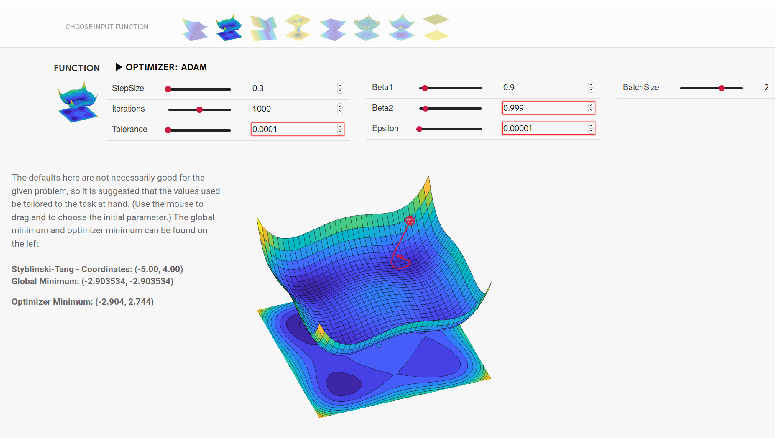Adjust the BatchSize slider
777x438 pixels.
[x=711, y=88]
